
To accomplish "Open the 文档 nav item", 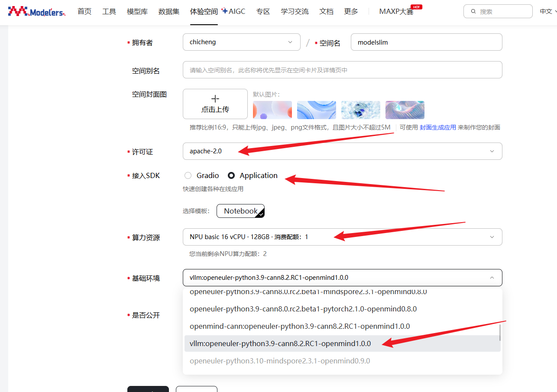I will tap(326, 11).
